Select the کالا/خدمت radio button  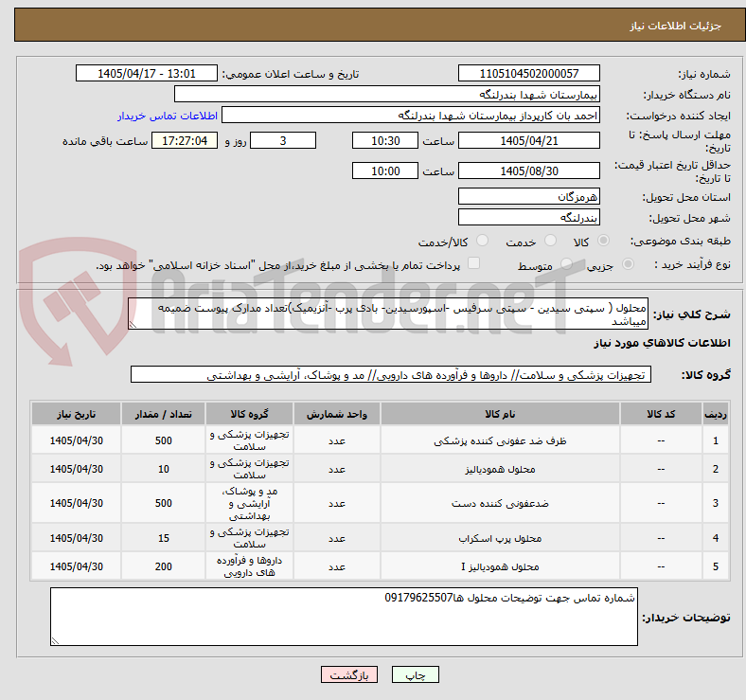pos(483,241)
